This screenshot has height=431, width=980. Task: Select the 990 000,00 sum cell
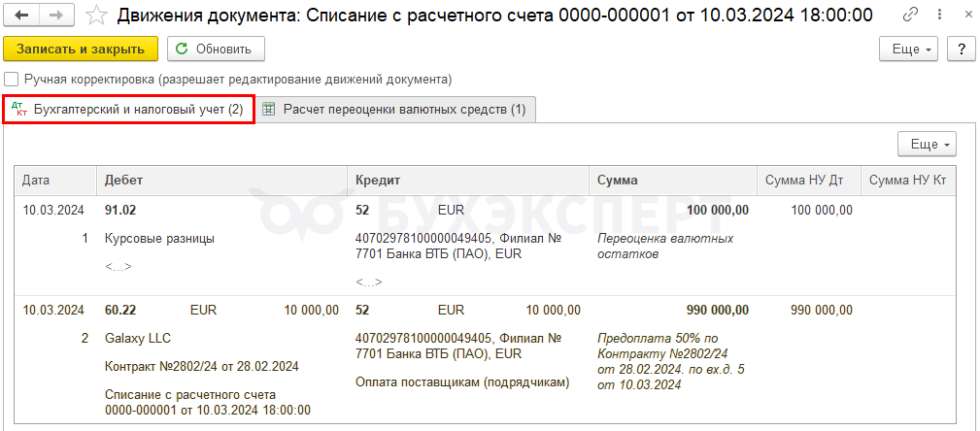click(717, 310)
